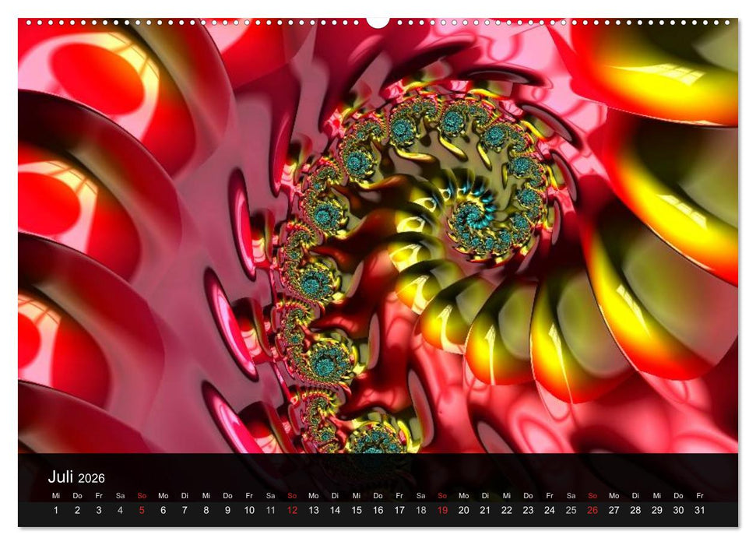Image resolution: width=756 pixels, height=545 pixels.
Task: Click the grey Saturday date 4
Action: point(120,511)
